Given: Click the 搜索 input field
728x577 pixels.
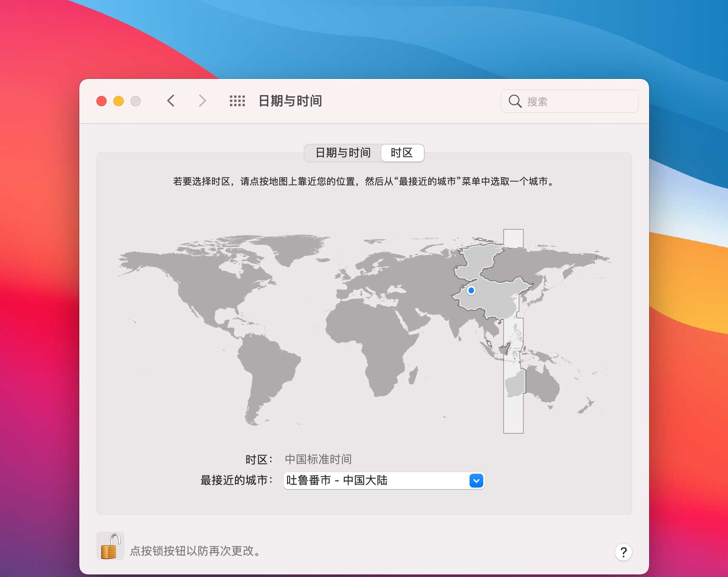Looking at the screenshot, I should (x=567, y=101).
